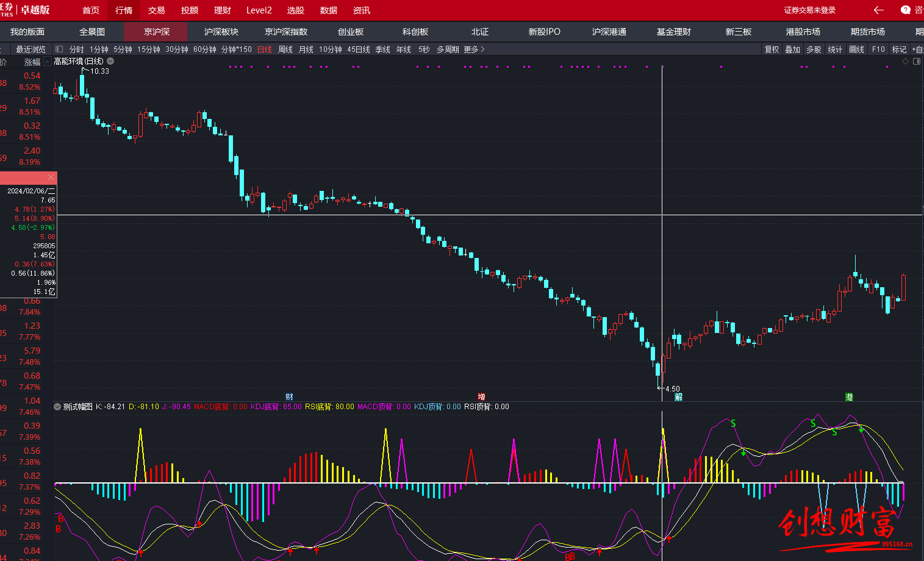Viewport: 924px width, 561px height.
Task: Switch to the 沪深港通 tab
Action: pos(609,32)
